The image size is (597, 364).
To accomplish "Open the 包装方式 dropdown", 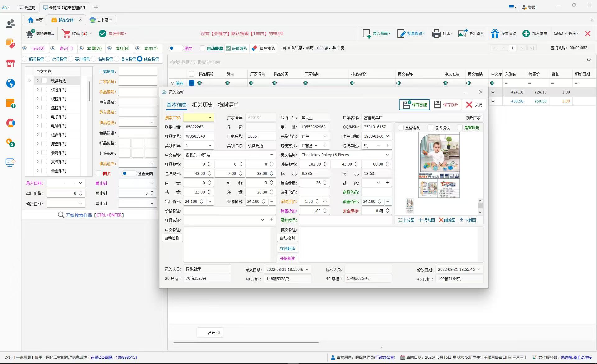I will click(316, 146).
